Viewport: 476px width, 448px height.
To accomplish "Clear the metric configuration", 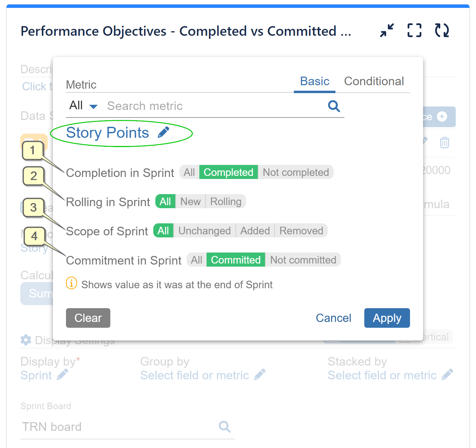I will 88,318.
